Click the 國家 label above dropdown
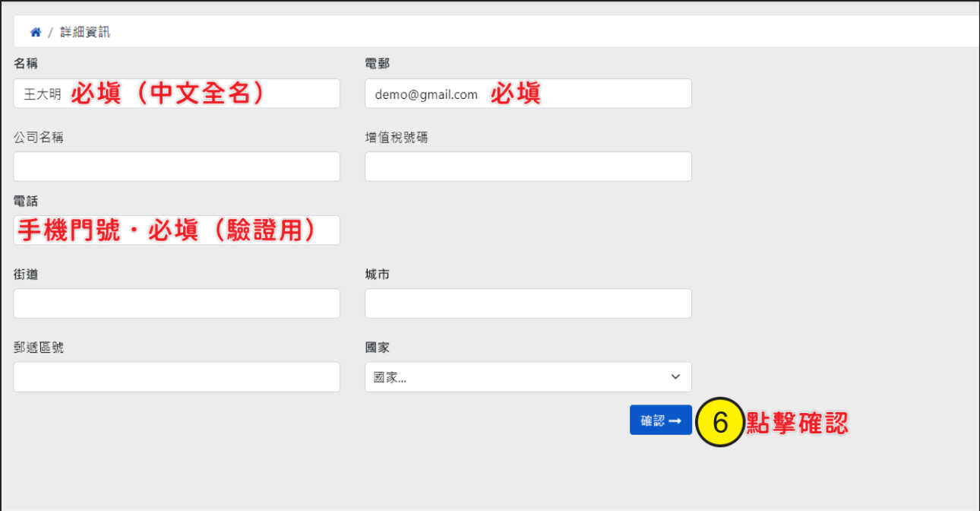Image resolution: width=980 pixels, height=511 pixels. 378,348
